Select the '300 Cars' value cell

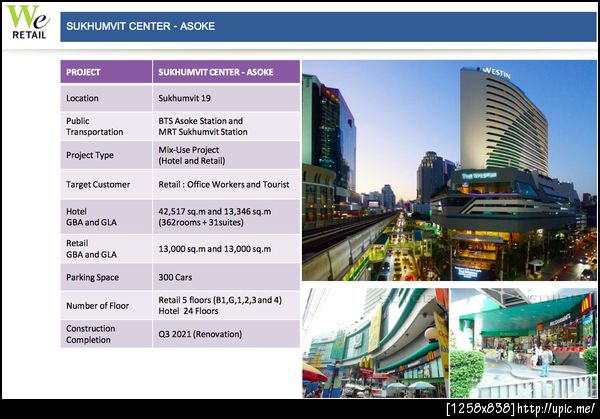point(226,277)
